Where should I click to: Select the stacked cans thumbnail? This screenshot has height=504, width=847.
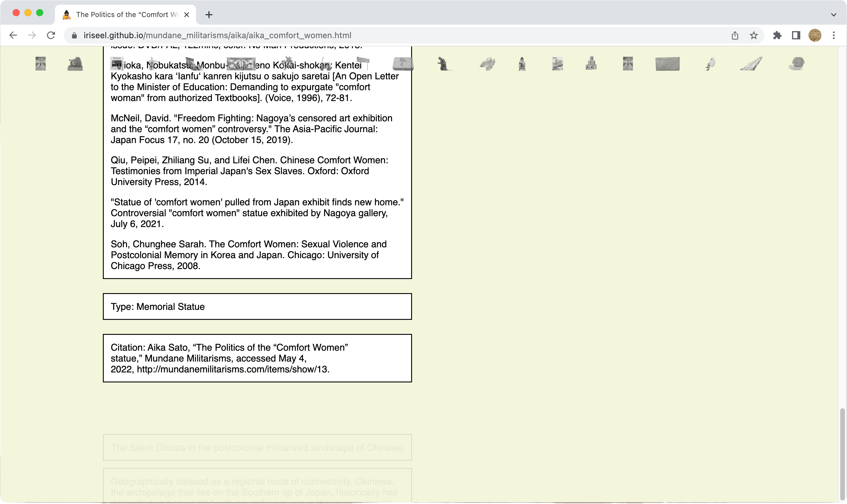(x=591, y=63)
